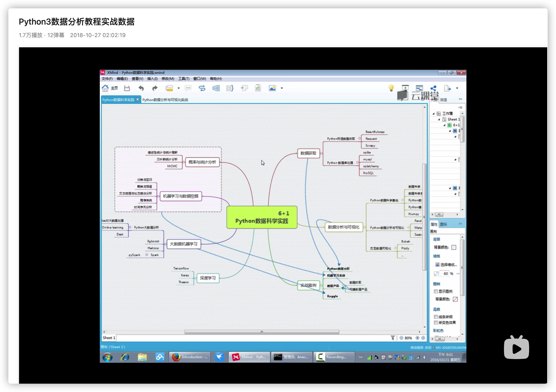556x392 pixels.
Task: Collapse the 工作簿 tree node
Action: pyautogui.click(x=433, y=114)
